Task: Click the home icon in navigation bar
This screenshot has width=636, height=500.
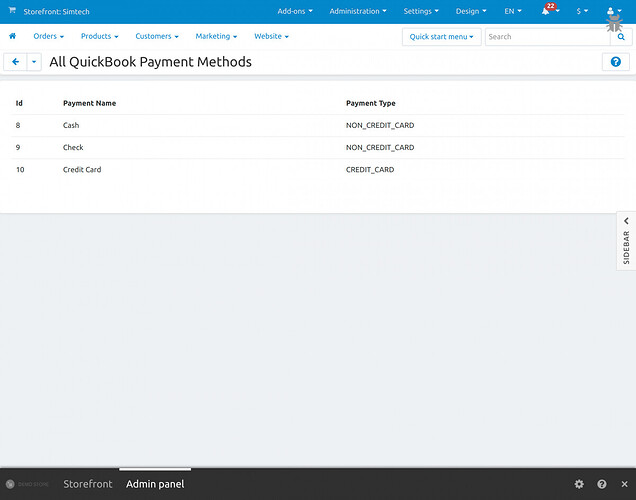Action: 12,36
